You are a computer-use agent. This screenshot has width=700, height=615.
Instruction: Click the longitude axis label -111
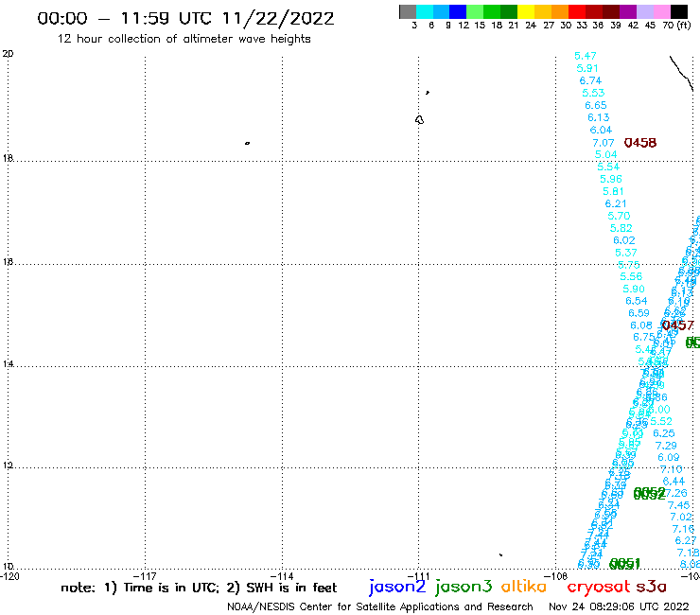pyautogui.click(x=419, y=576)
